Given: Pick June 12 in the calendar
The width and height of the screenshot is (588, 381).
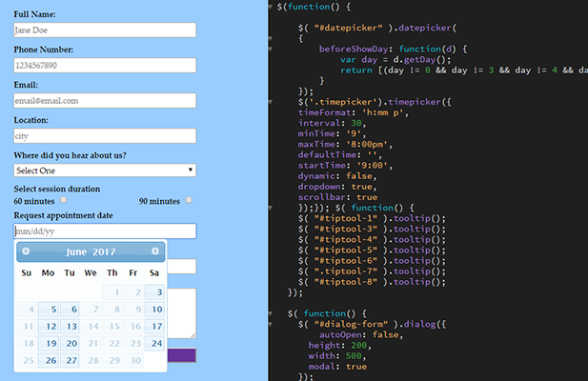Looking at the screenshot, I should (x=49, y=327).
